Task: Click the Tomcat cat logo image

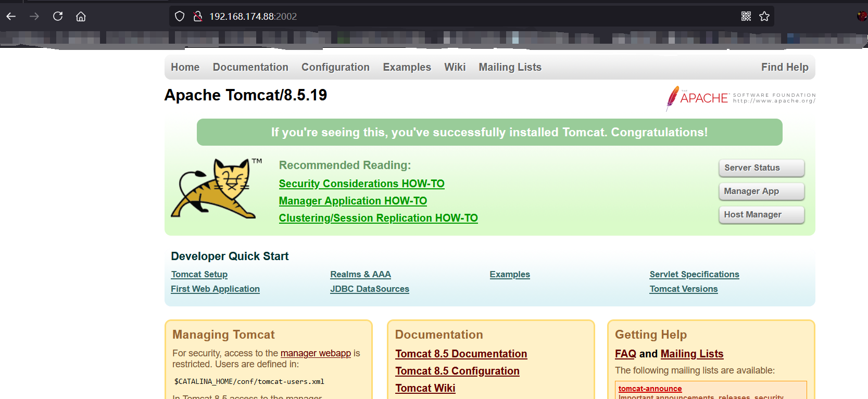Action: pyautogui.click(x=216, y=188)
